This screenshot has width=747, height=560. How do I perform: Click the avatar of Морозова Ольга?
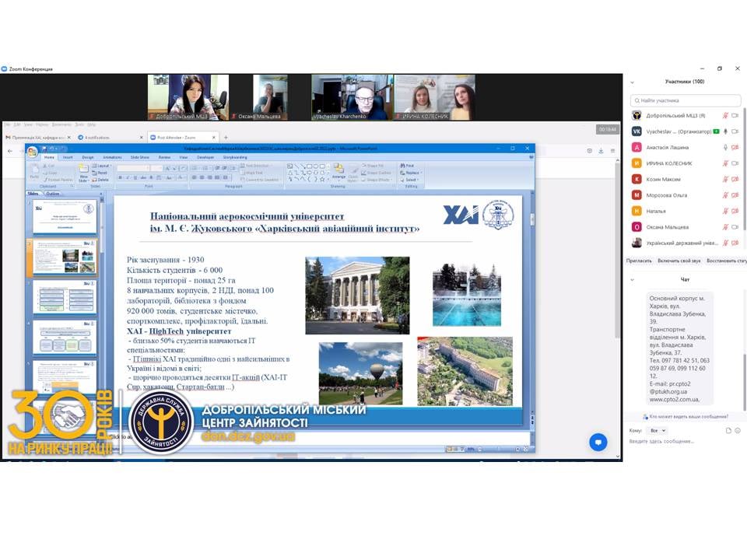(637, 195)
